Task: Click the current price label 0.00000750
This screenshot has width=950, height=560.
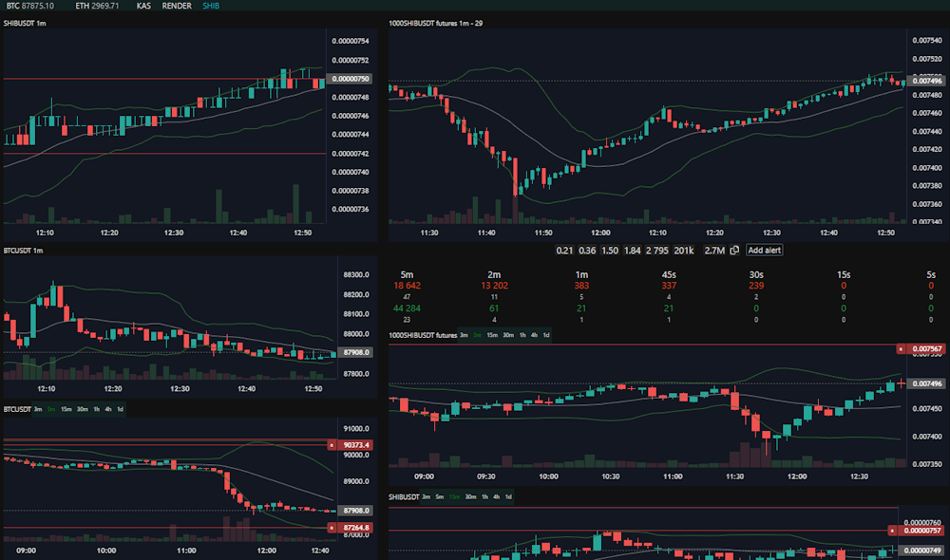Action: (351, 79)
